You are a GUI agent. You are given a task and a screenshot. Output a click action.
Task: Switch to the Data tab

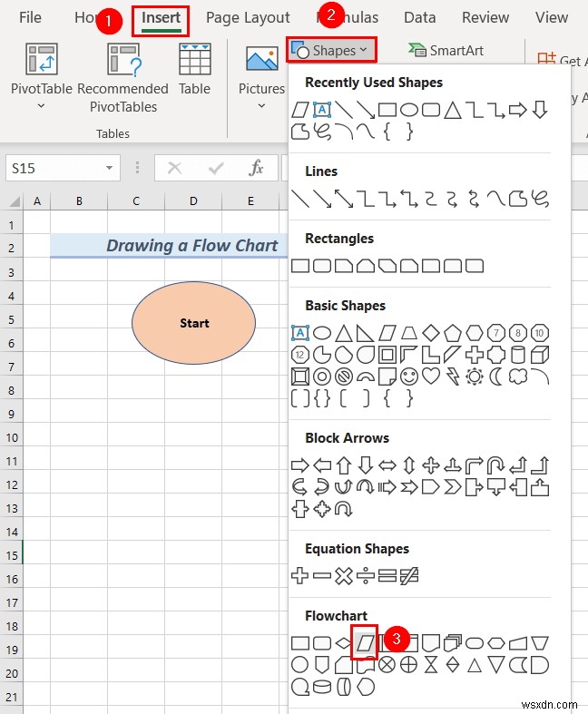(420, 17)
